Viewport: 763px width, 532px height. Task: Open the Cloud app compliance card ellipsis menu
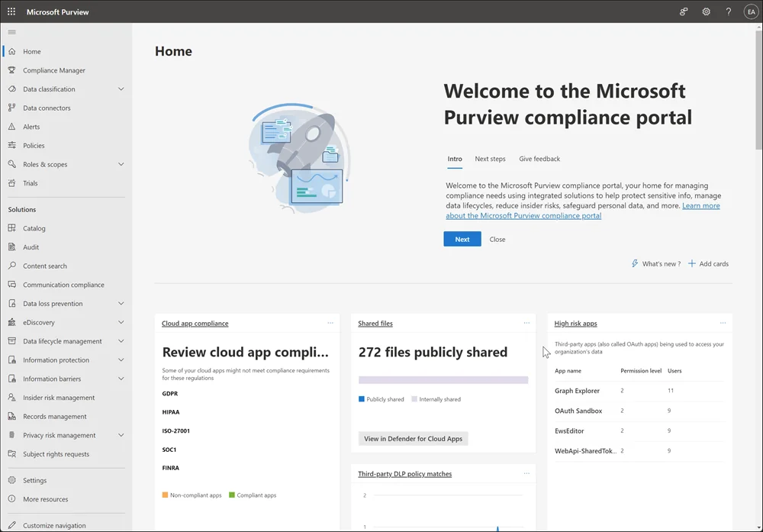[x=330, y=323]
